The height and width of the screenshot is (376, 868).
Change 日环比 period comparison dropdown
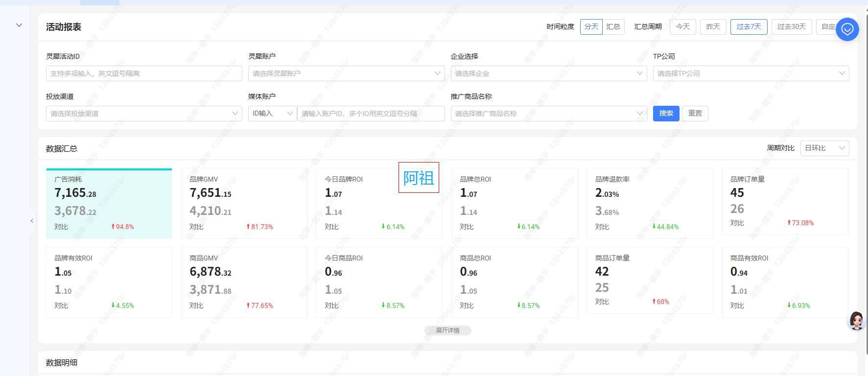824,148
